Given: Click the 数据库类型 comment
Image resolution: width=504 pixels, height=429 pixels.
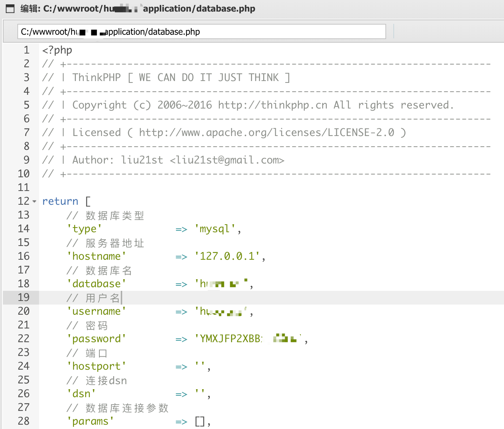Looking at the screenshot, I should [105, 215].
